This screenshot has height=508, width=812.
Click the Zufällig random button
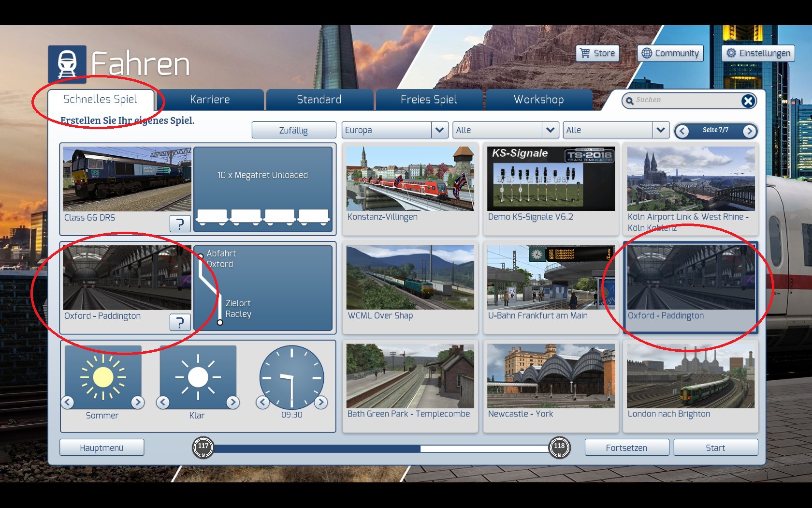pos(293,130)
